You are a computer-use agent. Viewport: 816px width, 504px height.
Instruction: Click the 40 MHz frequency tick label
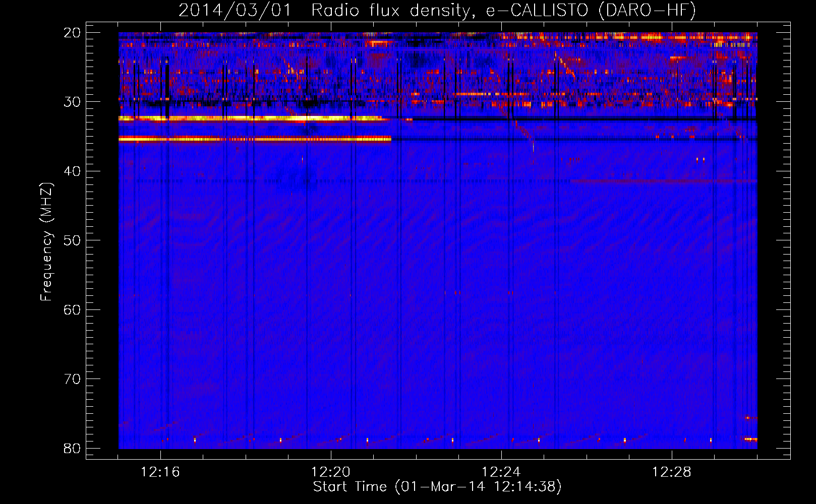tap(72, 171)
